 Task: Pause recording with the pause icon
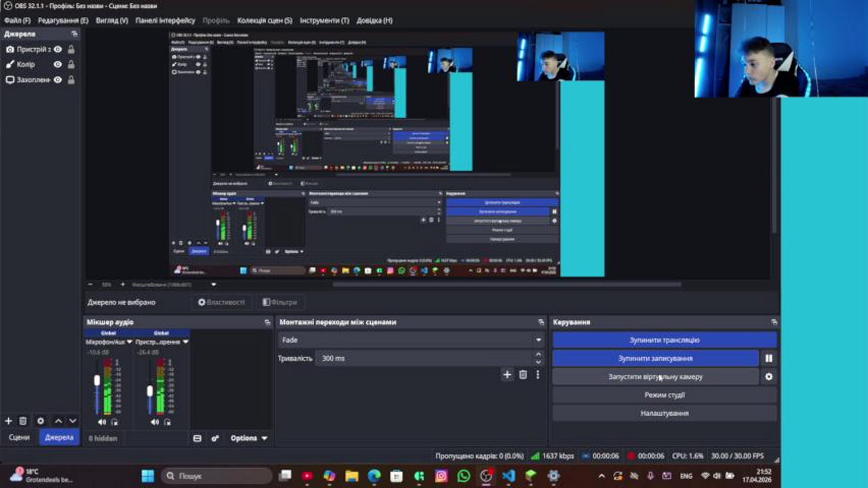(x=770, y=358)
